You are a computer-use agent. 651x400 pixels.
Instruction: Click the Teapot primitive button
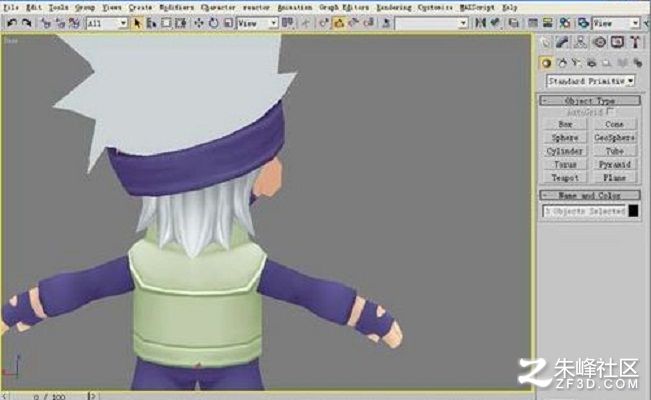coord(565,177)
